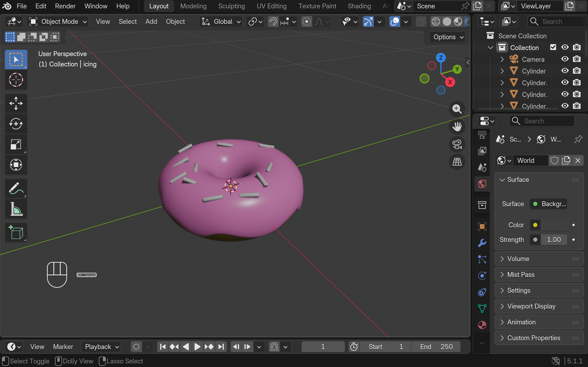The height and width of the screenshot is (367, 588).
Task: Select the Cursor tool in toolbar
Action: tap(16, 80)
